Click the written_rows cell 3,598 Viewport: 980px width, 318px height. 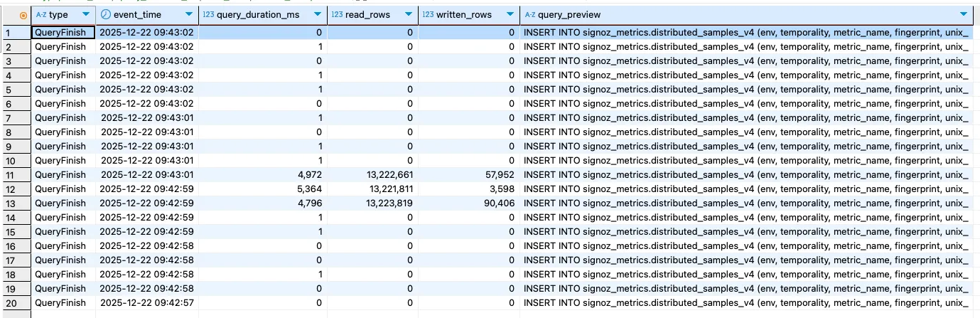(468, 189)
